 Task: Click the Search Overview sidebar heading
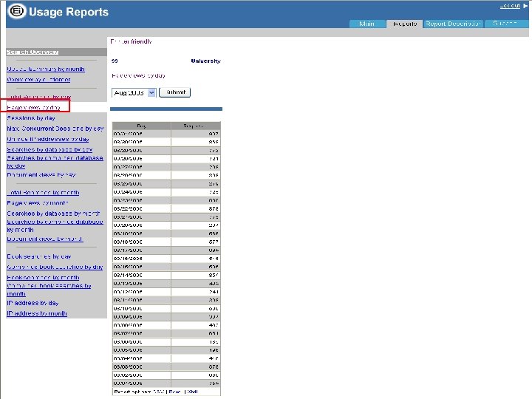tap(33, 52)
